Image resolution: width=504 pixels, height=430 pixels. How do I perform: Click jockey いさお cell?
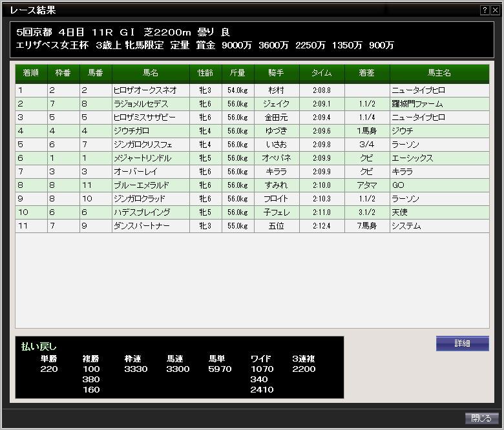pos(277,145)
